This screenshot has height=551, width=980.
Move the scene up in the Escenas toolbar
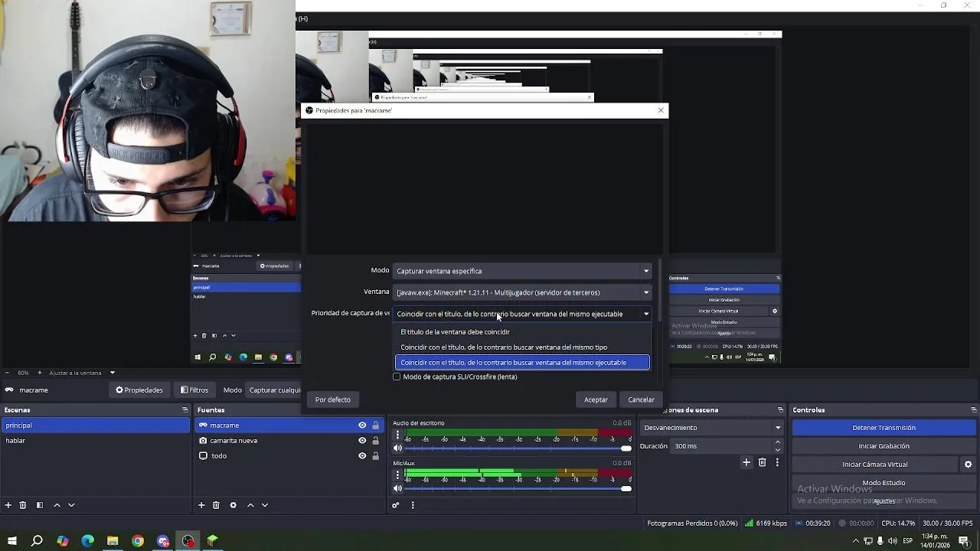(x=57, y=505)
